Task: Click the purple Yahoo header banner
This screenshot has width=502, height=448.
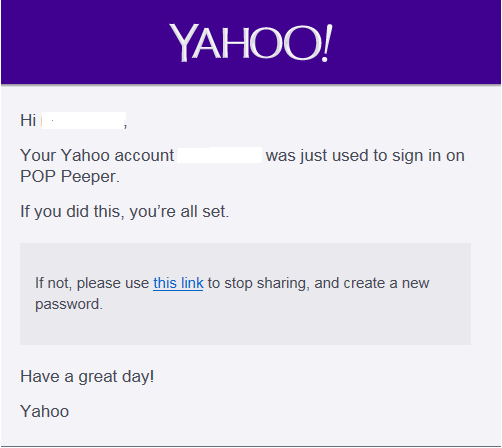Action: [251, 42]
